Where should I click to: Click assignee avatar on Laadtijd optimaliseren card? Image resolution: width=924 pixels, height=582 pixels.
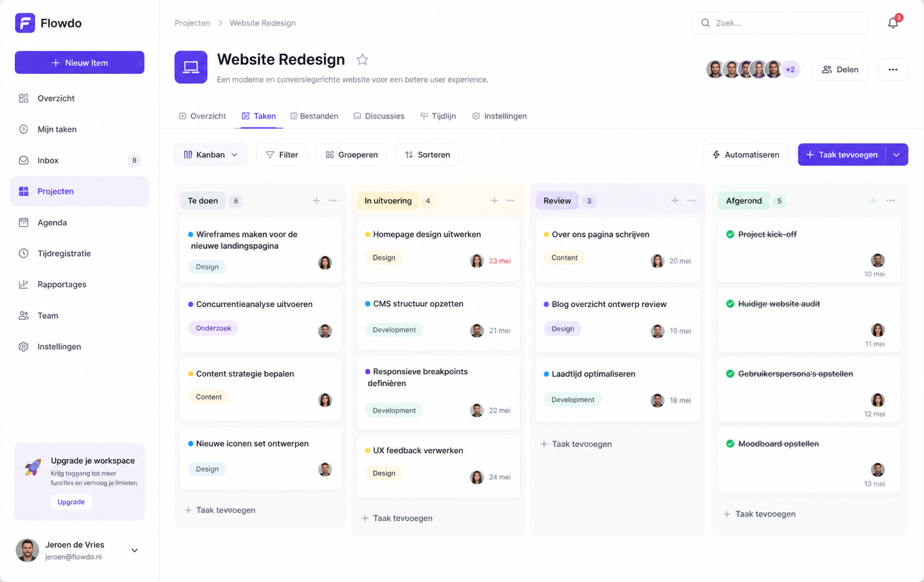tap(657, 400)
